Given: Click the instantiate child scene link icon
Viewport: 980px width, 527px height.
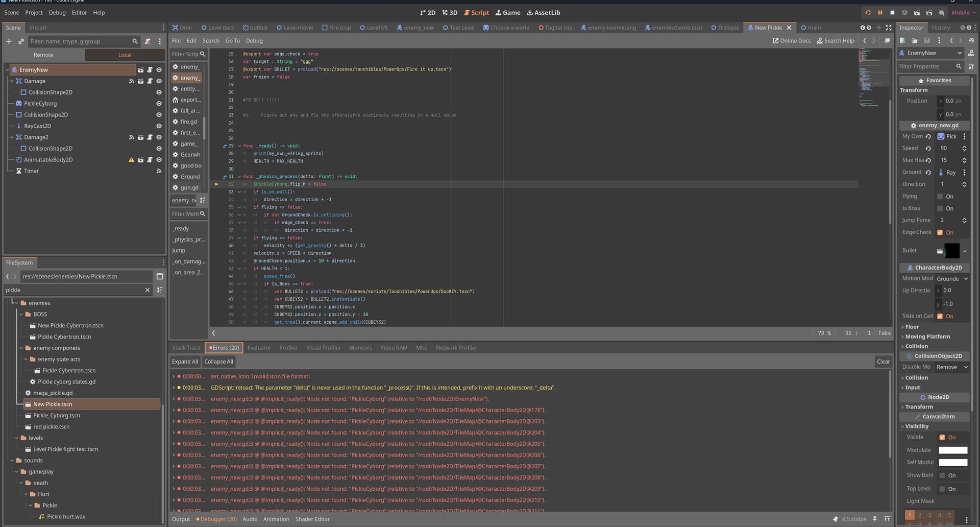Looking at the screenshot, I should tap(21, 41).
